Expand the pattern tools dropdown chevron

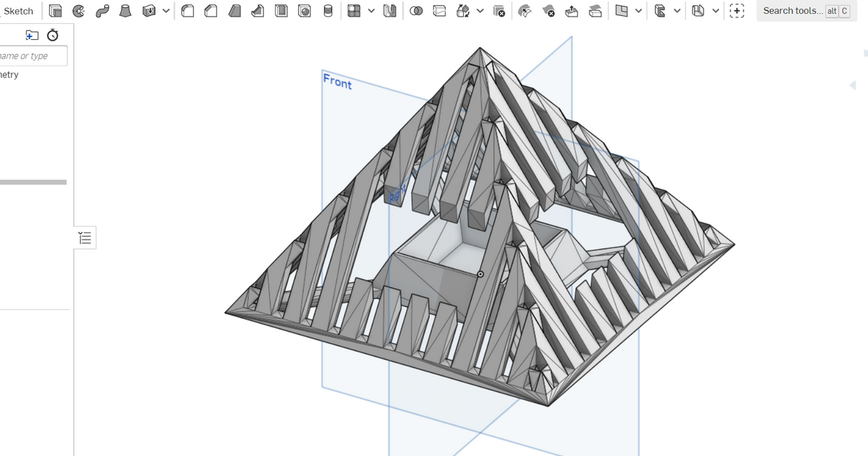[x=372, y=10]
